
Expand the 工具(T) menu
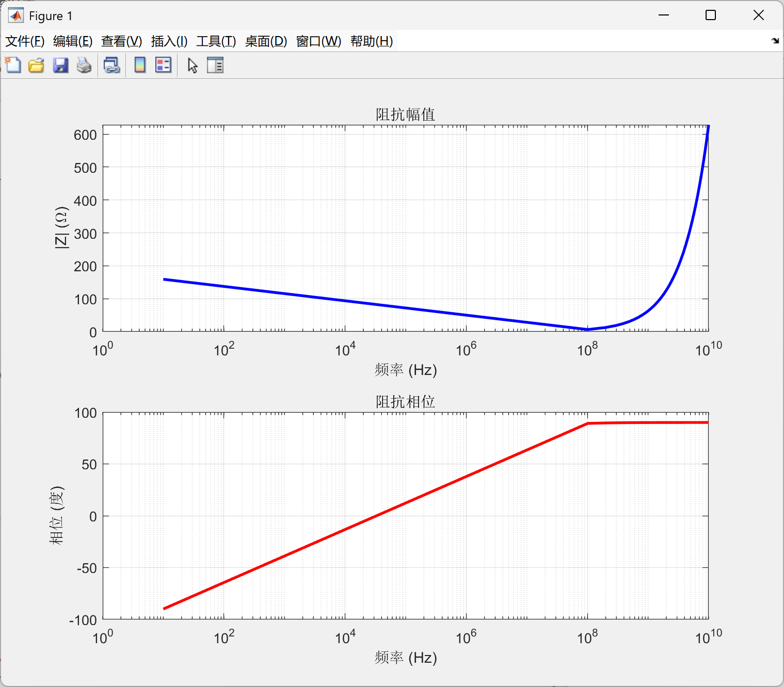tap(216, 41)
